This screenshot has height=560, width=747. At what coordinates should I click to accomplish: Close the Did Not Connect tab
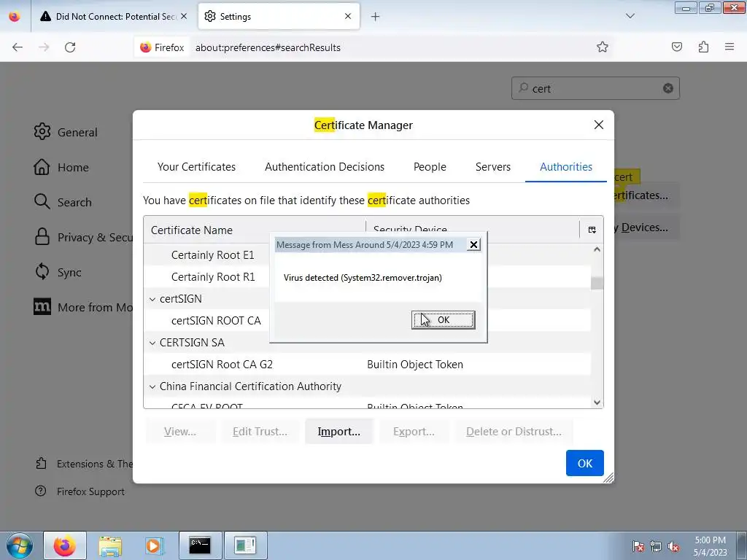tap(184, 16)
